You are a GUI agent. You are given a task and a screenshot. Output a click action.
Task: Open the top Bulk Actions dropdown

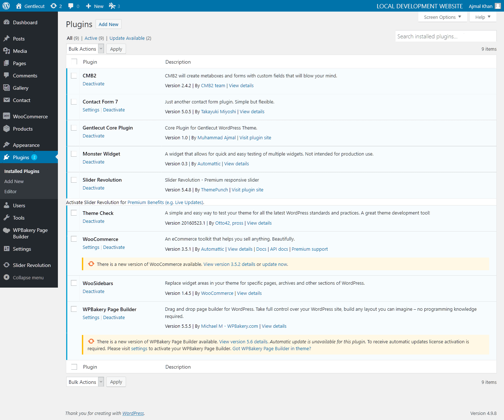pos(85,49)
